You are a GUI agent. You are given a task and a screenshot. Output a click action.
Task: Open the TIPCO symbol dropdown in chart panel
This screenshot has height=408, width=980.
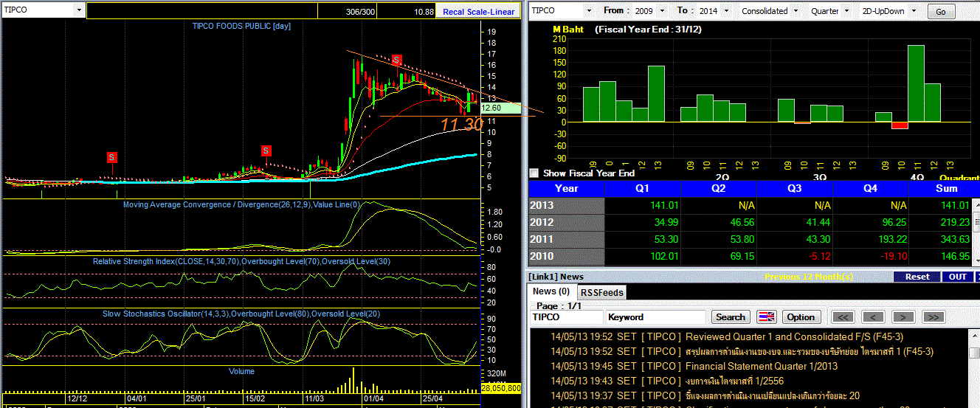click(x=79, y=10)
